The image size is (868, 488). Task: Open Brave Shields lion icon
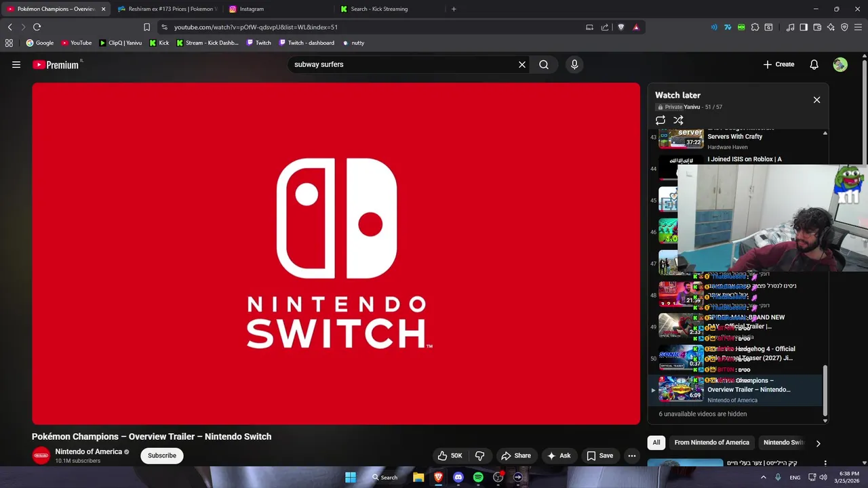pos(620,27)
